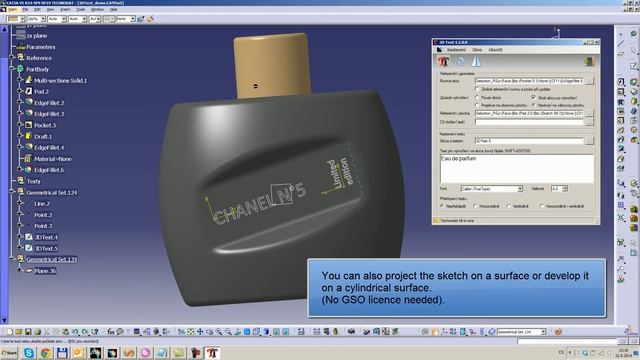Click the 'Eau de parfum' text area
Viewport: 640px width, 360px height.
(517, 169)
